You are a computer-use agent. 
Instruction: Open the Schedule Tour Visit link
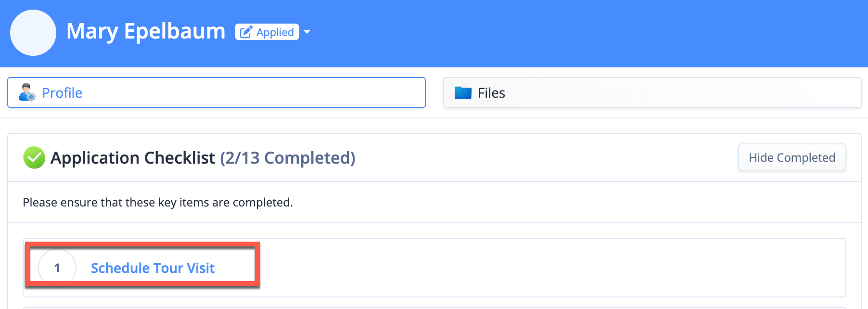[153, 268]
